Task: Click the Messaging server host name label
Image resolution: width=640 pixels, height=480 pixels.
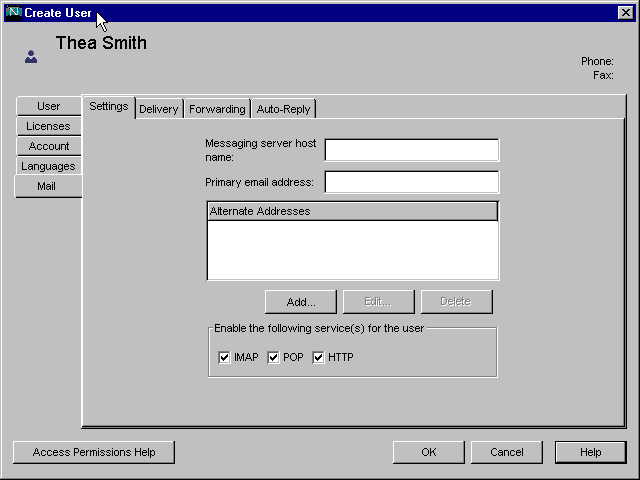Action: tap(260, 150)
